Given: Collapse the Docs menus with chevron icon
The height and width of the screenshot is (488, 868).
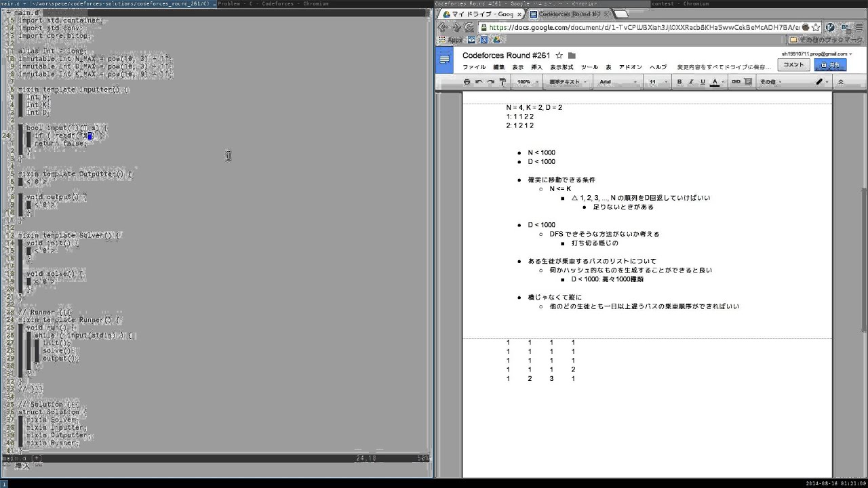Looking at the screenshot, I should [841, 82].
